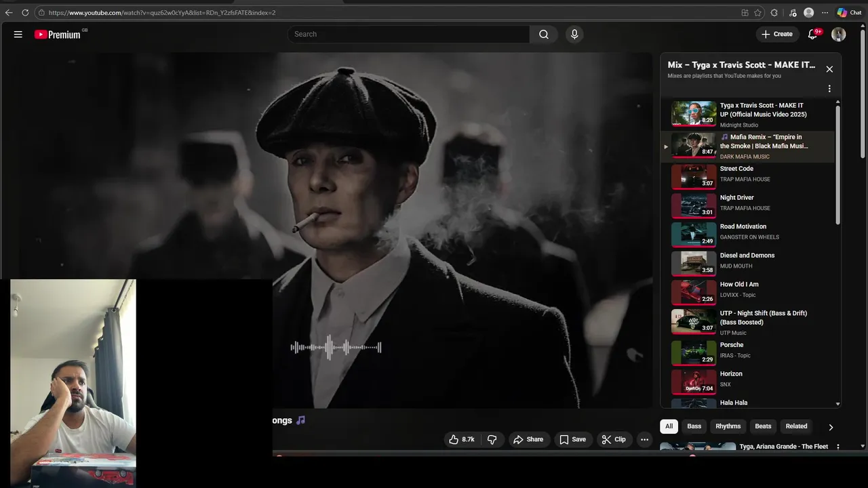Reload the page with refresh icon

[x=25, y=12]
